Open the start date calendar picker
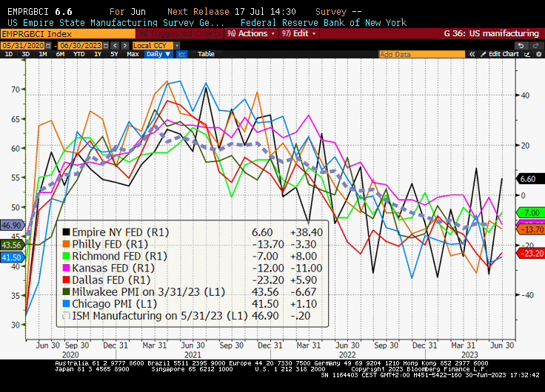Viewport: 545px width, 392px height. [48, 46]
